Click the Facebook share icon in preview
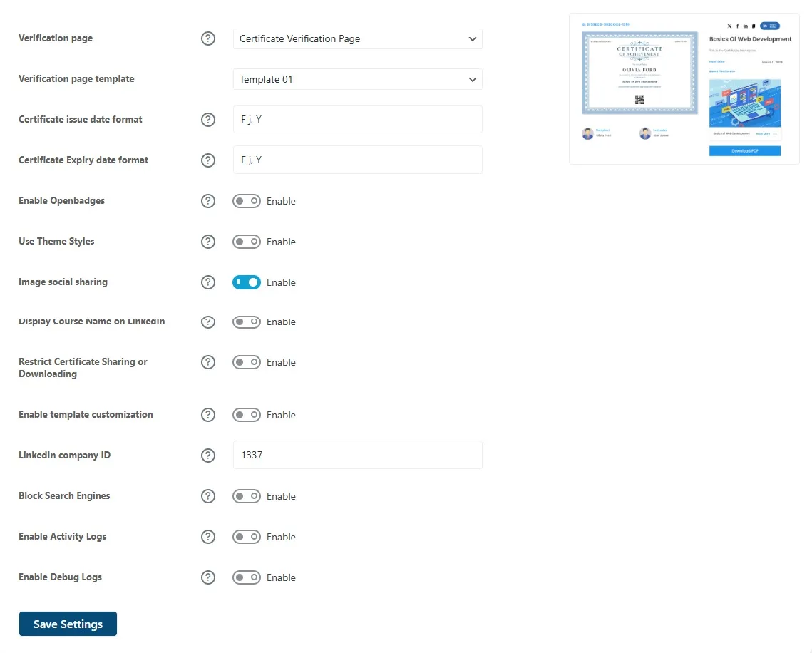 [x=737, y=26]
